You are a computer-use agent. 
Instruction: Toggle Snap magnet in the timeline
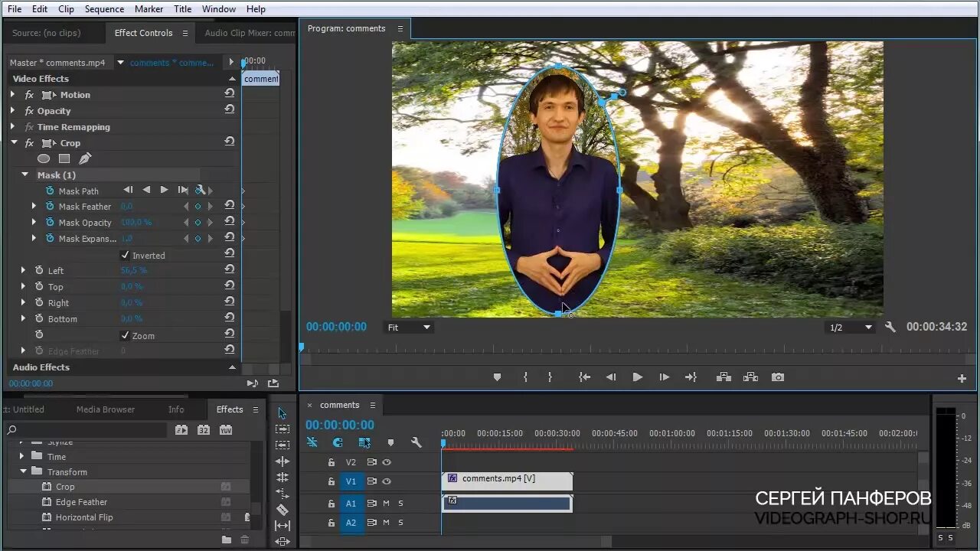338,442
